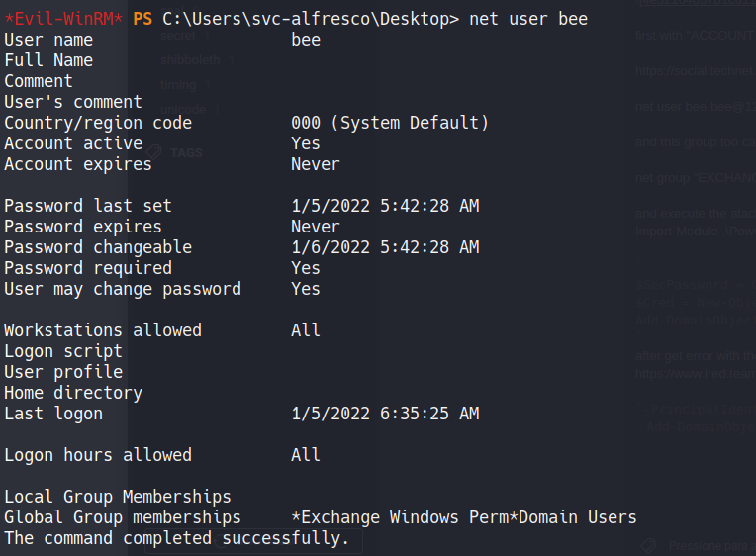This screenshot has height=556, width=756.
Task: Click the Password last set timestamp
Action: [x=385, y=206]
